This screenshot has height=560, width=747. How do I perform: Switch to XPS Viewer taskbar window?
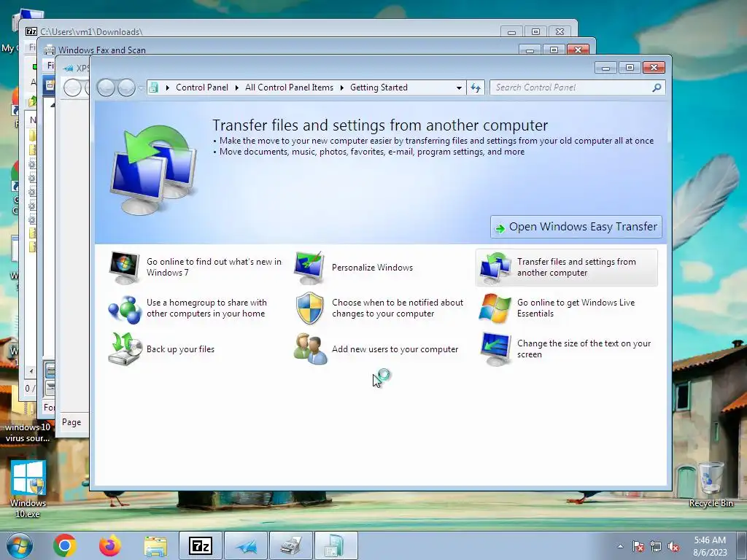tap(246, 545)
